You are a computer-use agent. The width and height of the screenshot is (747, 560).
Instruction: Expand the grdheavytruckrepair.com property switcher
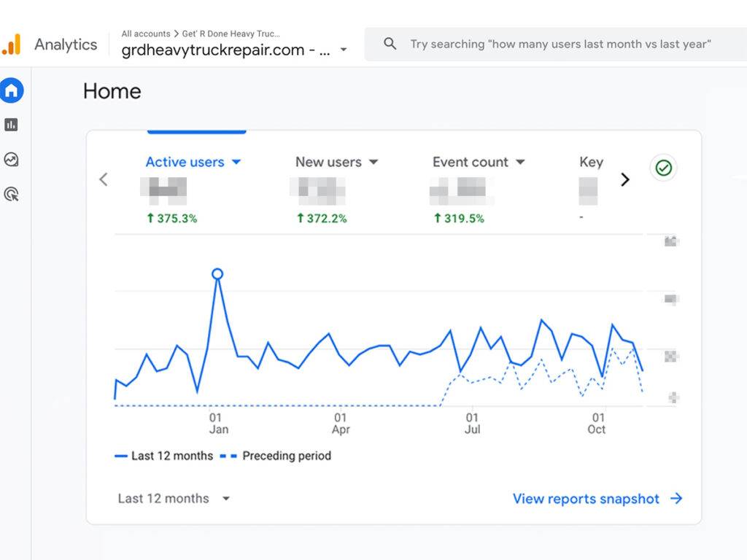(343, 50)
